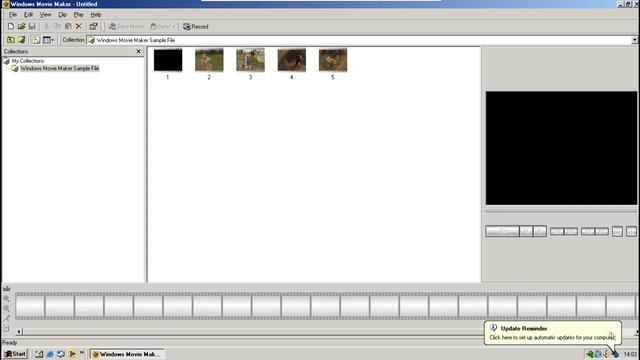
Task: Click the storyboard scroll left arrow
Action: click(19, 332)
